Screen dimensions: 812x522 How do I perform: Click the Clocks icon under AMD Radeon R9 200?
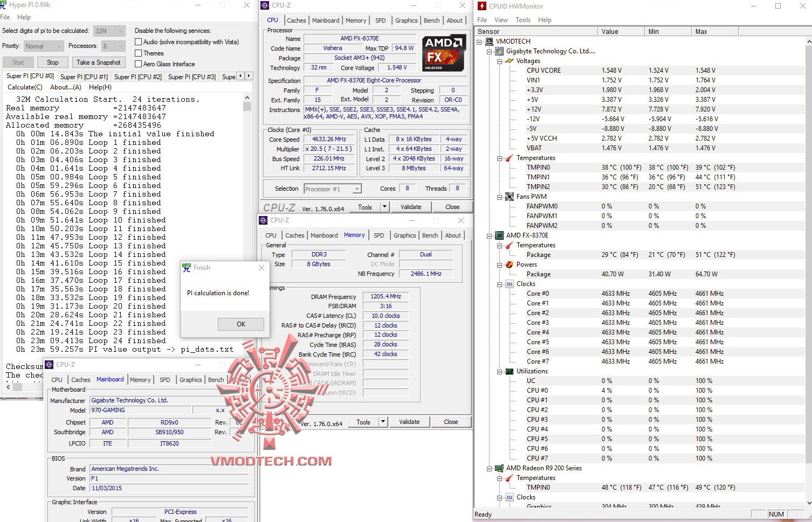pos(510,497)
